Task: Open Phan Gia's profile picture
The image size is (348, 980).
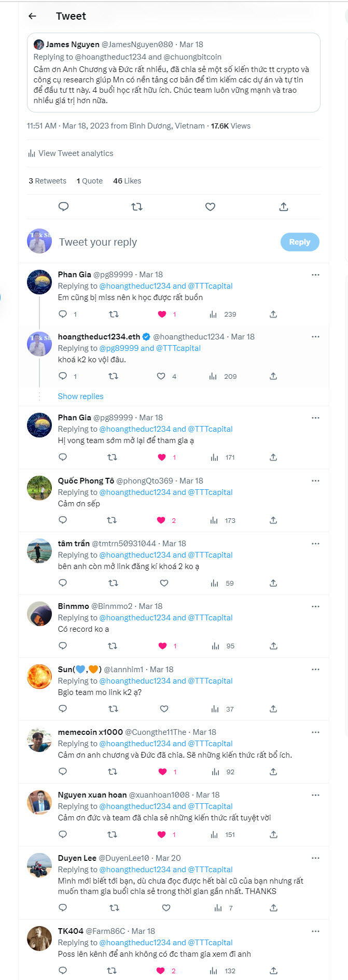Action: [39, 282]
